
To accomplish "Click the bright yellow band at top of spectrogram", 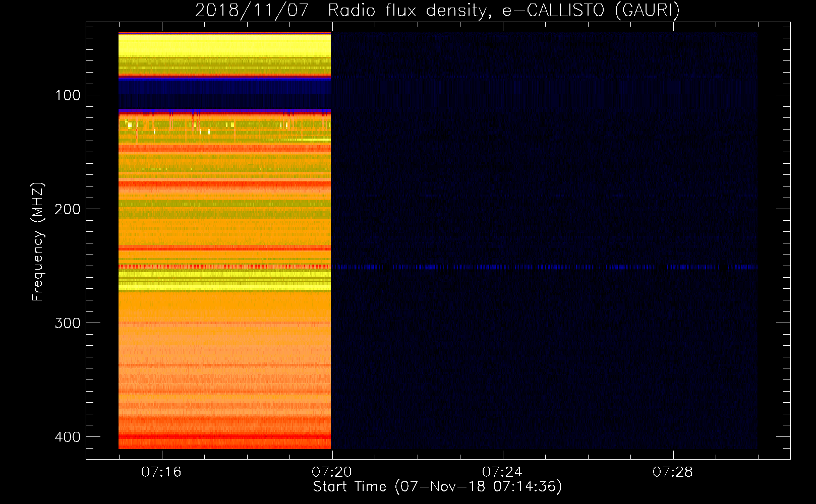I will click(224, 45).
